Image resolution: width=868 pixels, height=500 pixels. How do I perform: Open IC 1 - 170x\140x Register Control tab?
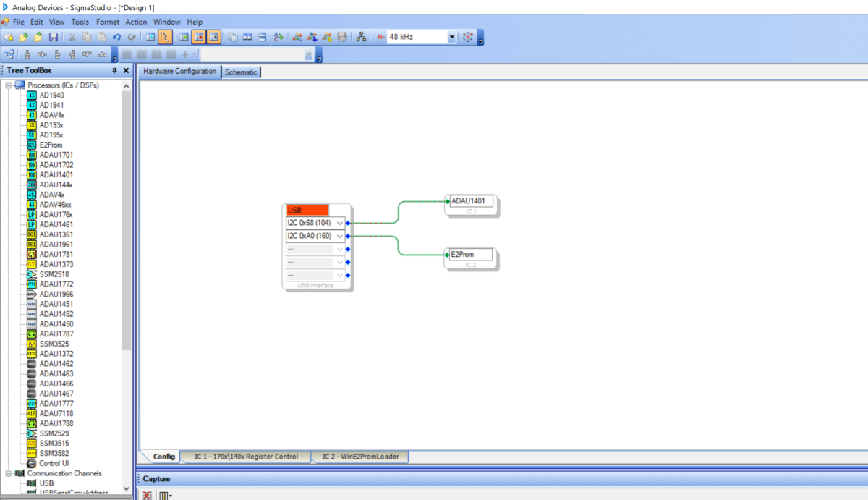[246, 457]
